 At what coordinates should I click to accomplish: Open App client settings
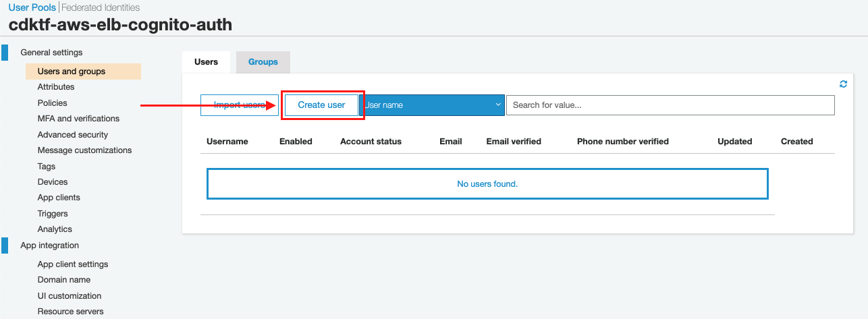pyautogui.click(x=73, y=264)
